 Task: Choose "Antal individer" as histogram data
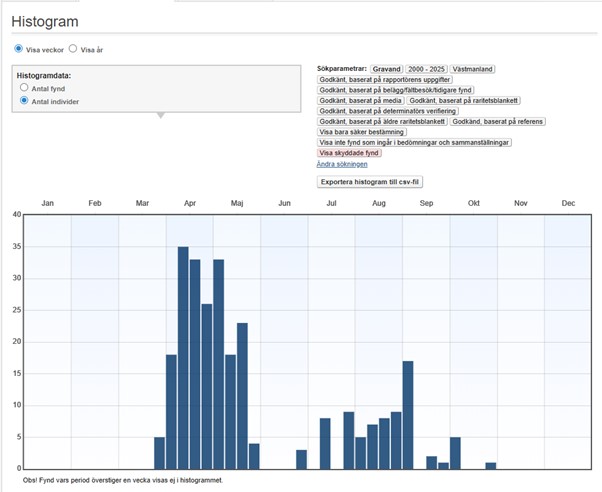click(25, 101)
